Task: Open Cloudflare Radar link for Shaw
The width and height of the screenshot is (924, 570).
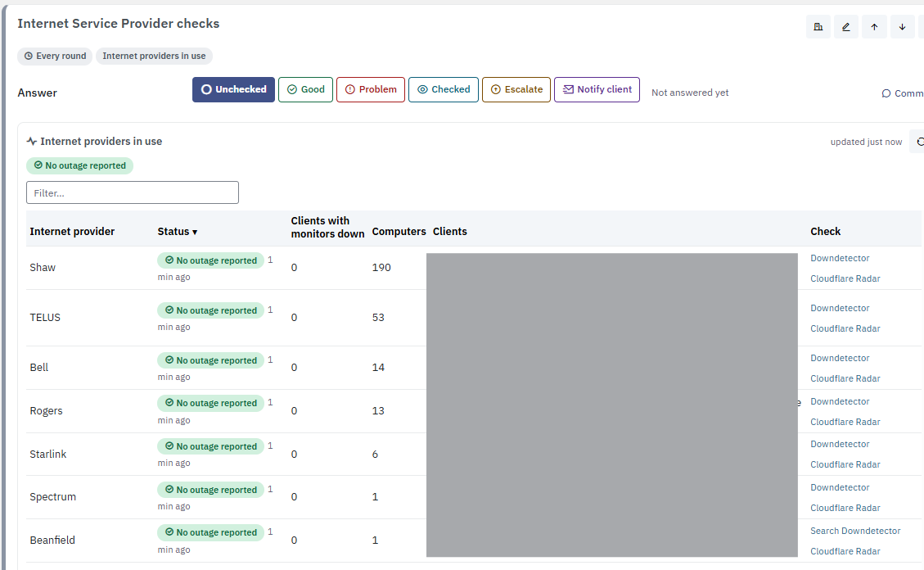Action: click(845, 278)
